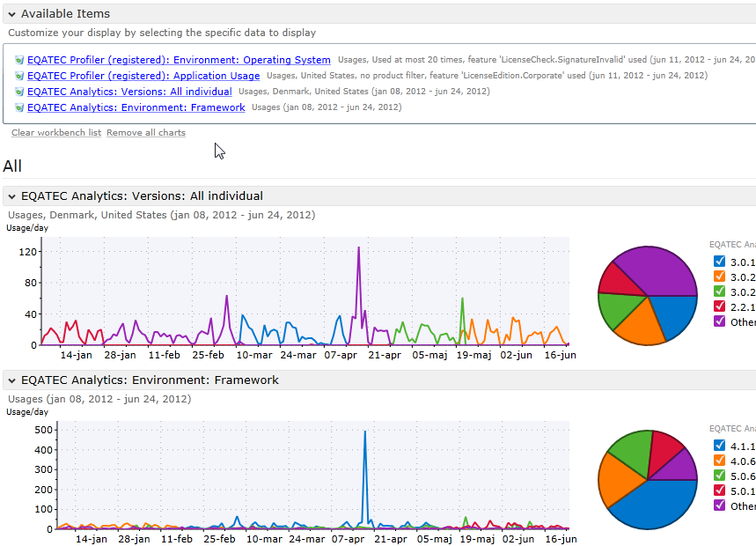Uncheck purple Other series in Versions legend
Screen dimensions: 756x546
pyautogui.click(x=719, y=321)
